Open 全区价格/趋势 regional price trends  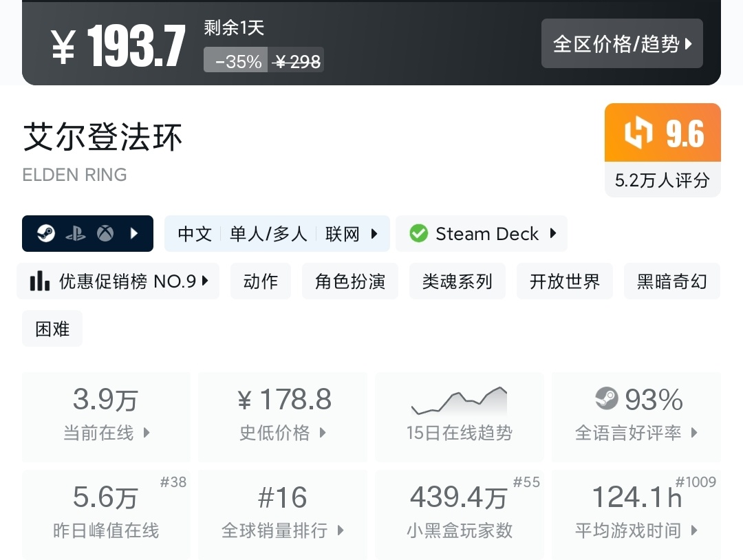point(622,44)
